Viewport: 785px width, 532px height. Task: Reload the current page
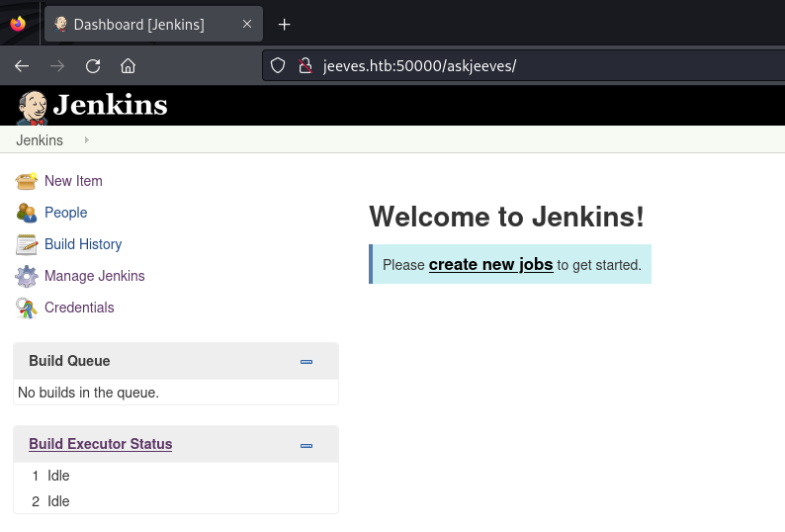93,65
